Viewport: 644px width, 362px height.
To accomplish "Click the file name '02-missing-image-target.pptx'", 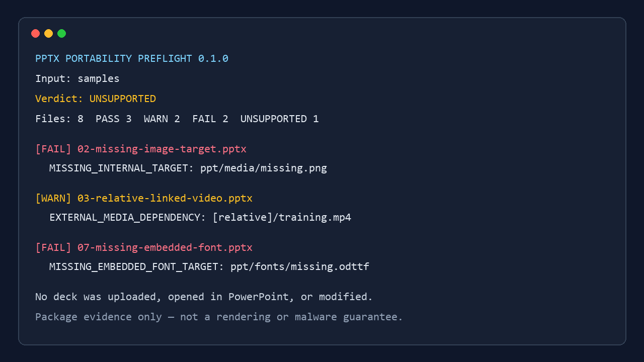I will pos(162,149).
